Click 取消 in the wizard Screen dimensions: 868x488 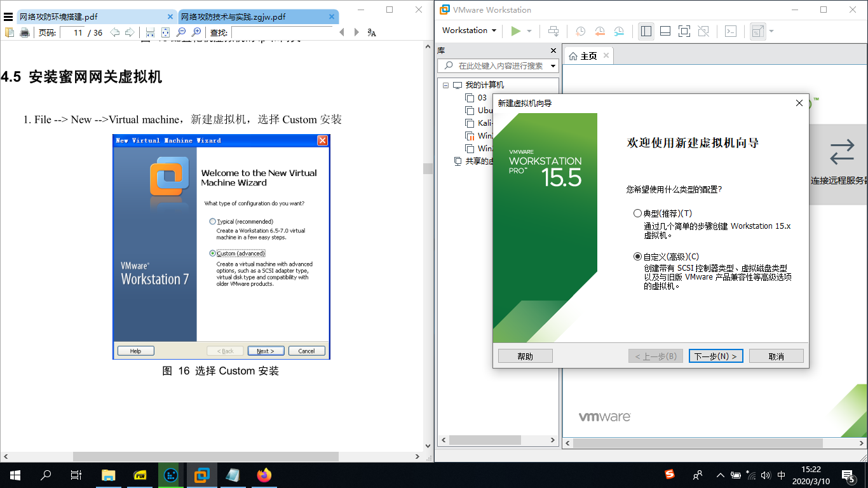(x=776, y=356)
